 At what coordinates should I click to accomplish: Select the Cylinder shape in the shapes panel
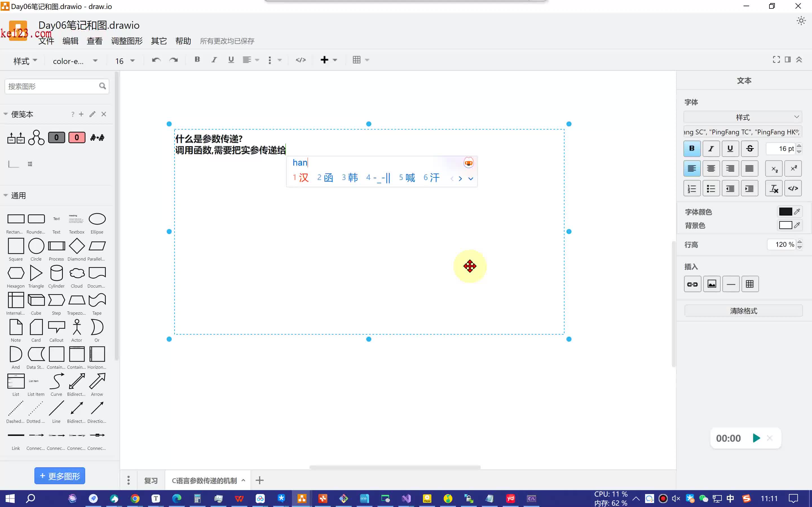point(56,273)
